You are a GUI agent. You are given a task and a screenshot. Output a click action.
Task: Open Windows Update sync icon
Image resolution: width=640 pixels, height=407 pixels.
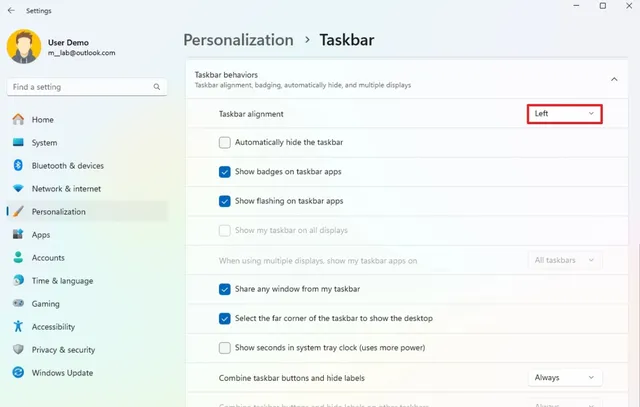(18, 372)
